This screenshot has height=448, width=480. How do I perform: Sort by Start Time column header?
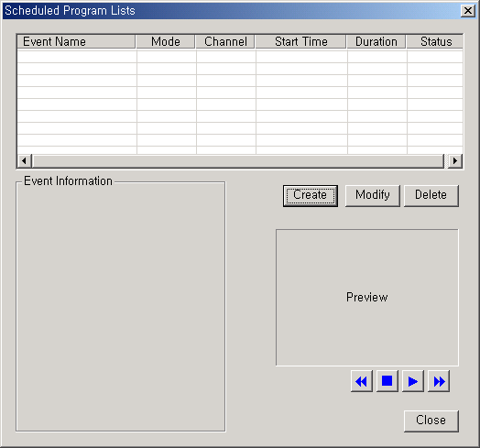[x=301, y=41]
